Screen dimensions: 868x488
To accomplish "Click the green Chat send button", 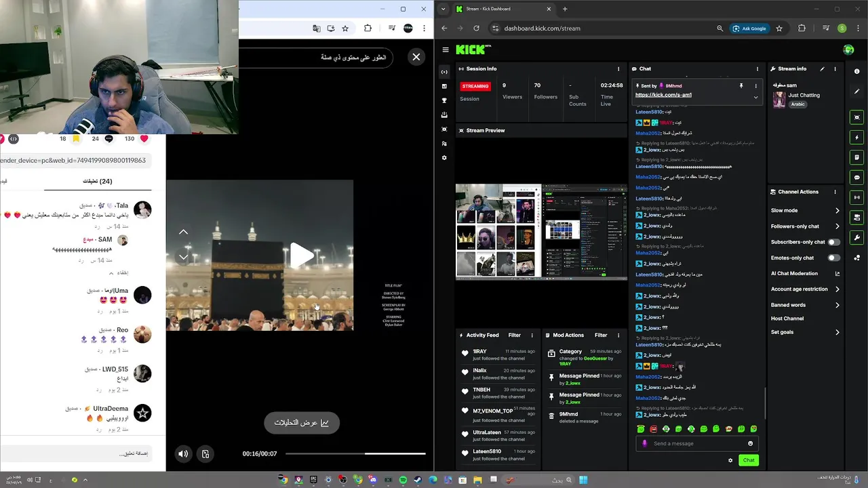I will (x=749, y=460).
